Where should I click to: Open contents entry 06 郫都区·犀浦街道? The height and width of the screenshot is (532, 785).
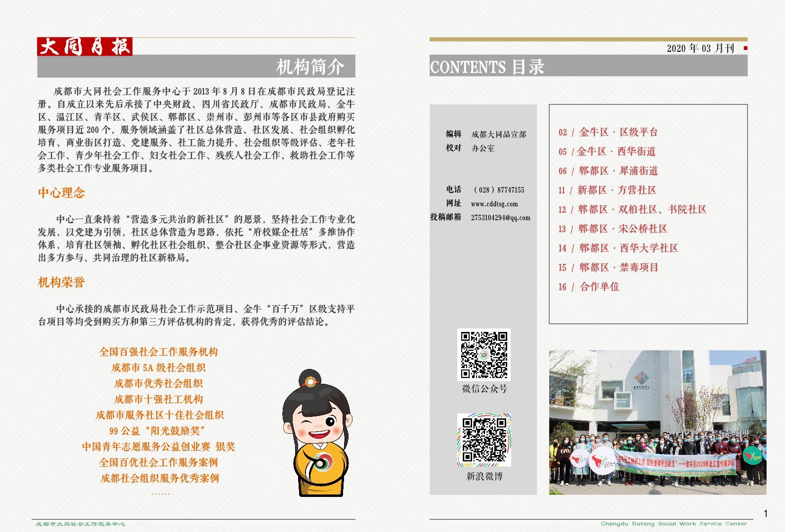tap(608, 171)
